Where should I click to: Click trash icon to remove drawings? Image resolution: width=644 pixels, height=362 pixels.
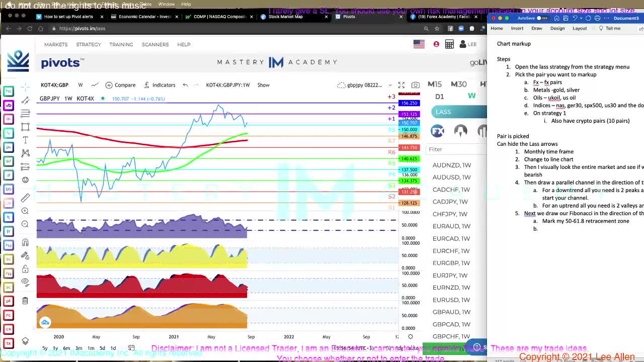pyautogui.click(x=25, y=301)
